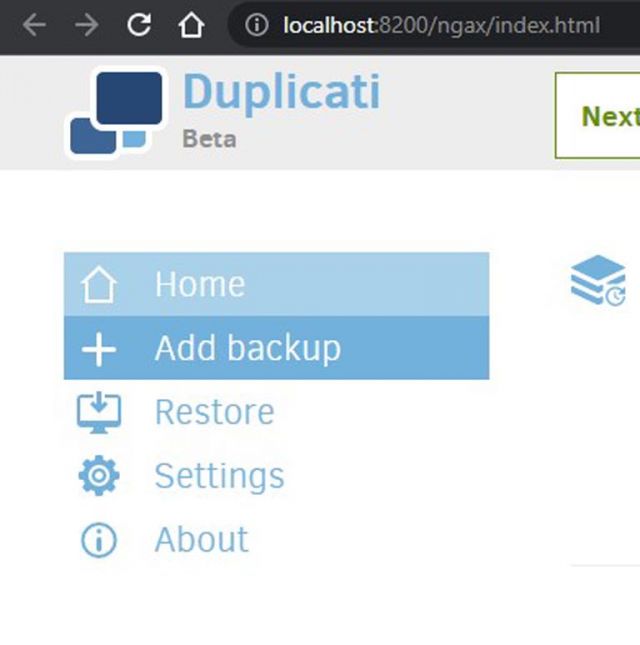Click browser forward arrow

coord(86,25)
